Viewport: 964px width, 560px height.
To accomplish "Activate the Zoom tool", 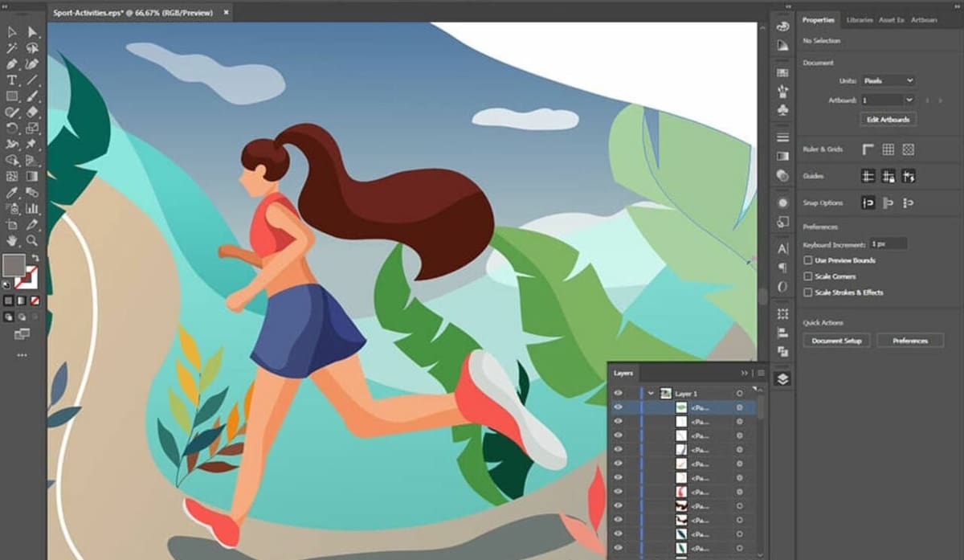I will pos(32,240).
